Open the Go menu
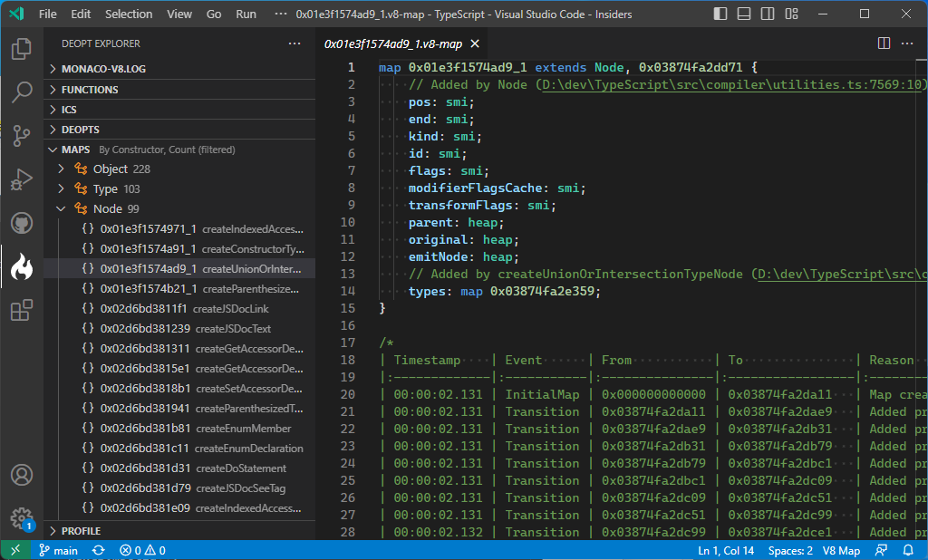The width and height of the screenshot is (928, 560). 214,14
